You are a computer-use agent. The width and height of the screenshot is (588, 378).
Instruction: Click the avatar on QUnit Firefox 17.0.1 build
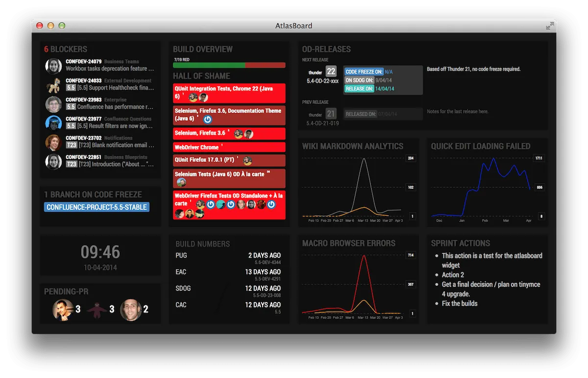(247, 161)
